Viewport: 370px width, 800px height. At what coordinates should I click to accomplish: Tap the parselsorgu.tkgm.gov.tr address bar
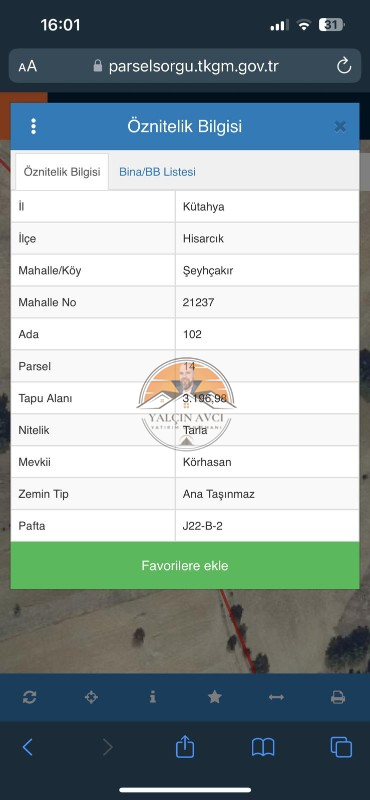pyautogui.click(x=185, y=66)
